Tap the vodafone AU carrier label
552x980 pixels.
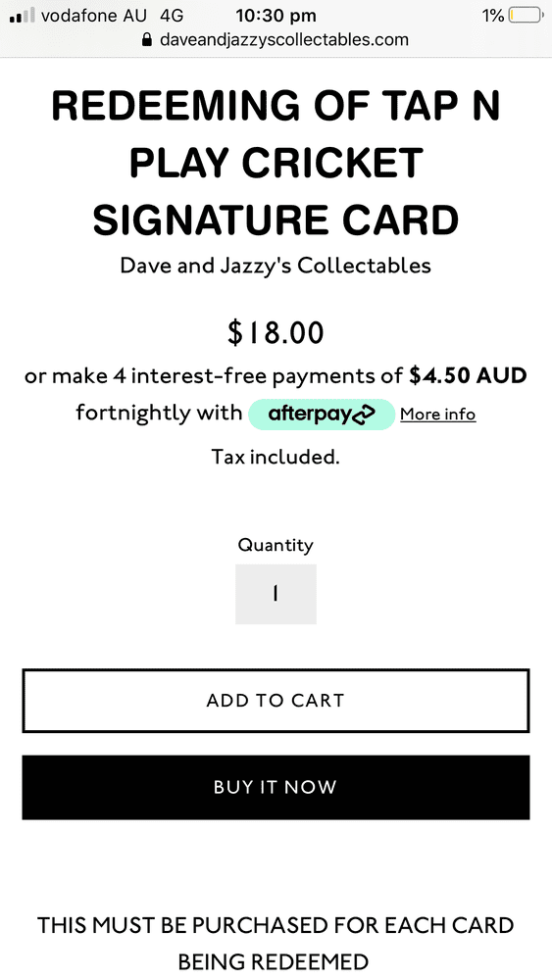point(94,16)
